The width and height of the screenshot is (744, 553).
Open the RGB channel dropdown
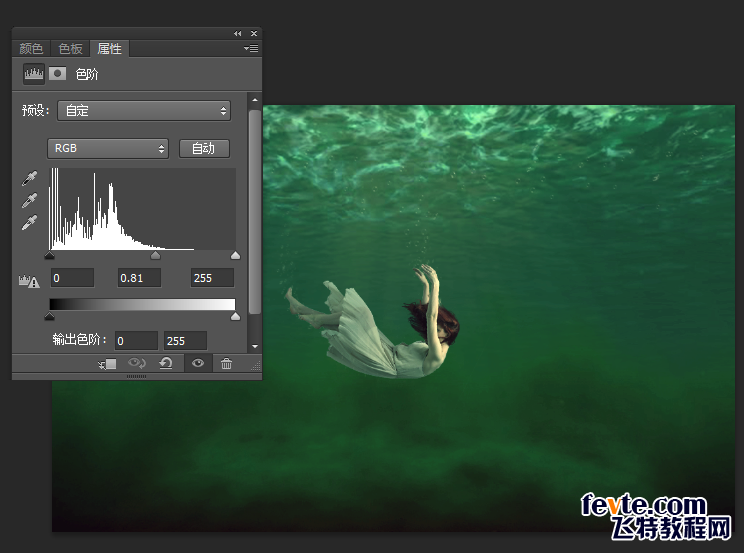pos(109,148)
